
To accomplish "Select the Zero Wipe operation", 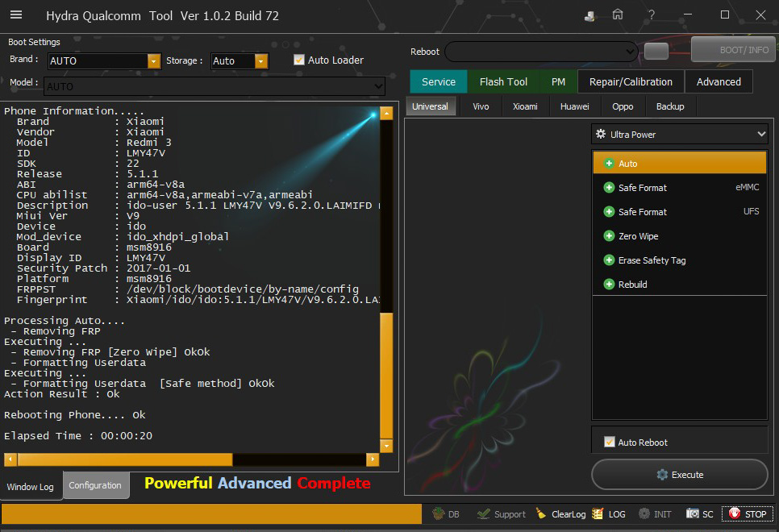I will pyautogui.click(x=680, y=236).
